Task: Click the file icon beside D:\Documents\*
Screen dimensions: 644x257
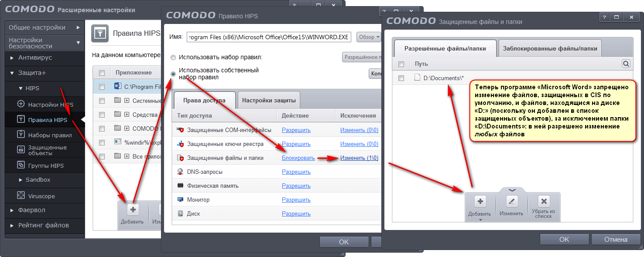Action: tap(417, 78)
